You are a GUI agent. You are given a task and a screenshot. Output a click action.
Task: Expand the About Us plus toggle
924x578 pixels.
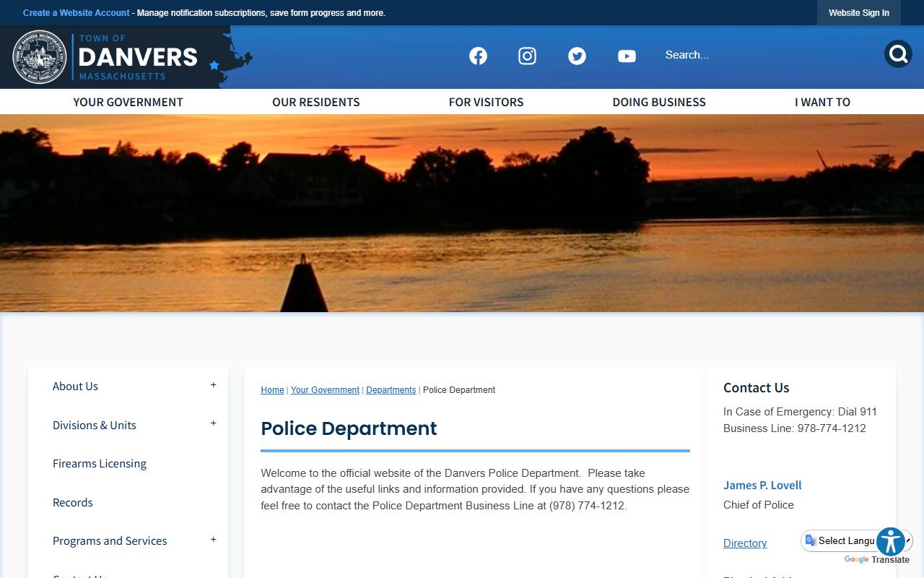click(x=213, y=385)
